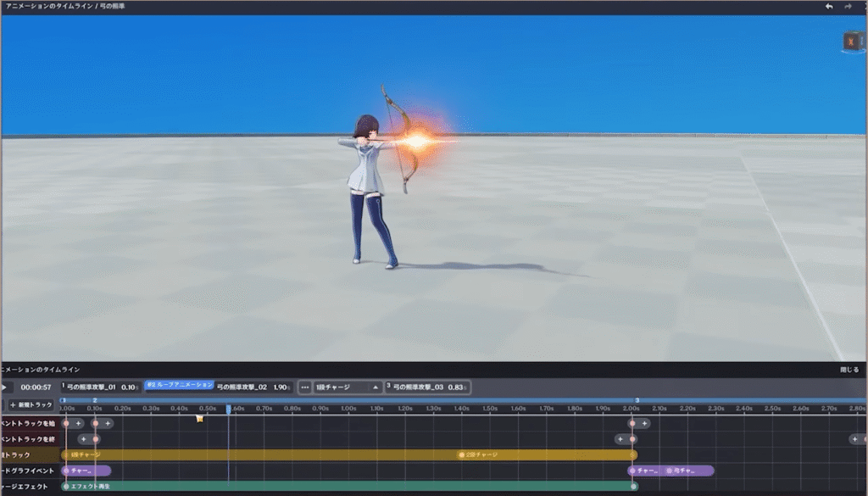The width and height of the screenshot is (868, 496).
Task: Click the 新規トラック add track button
Action: [x=31, y=404]
